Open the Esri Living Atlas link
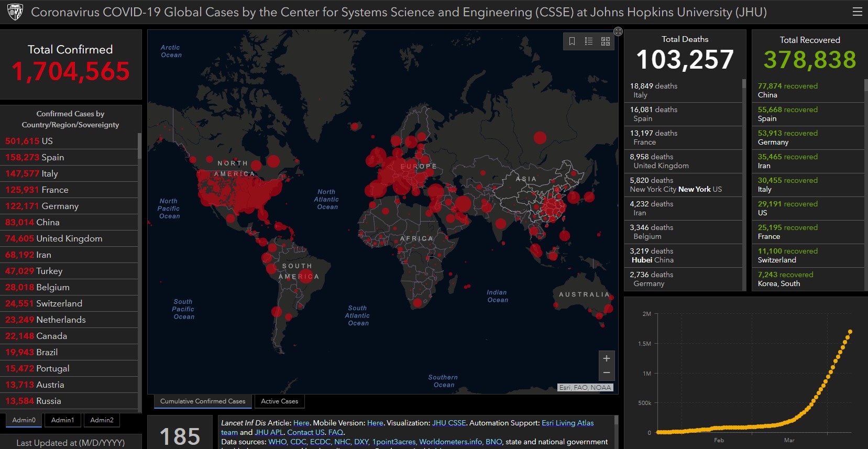 point(568,423)
